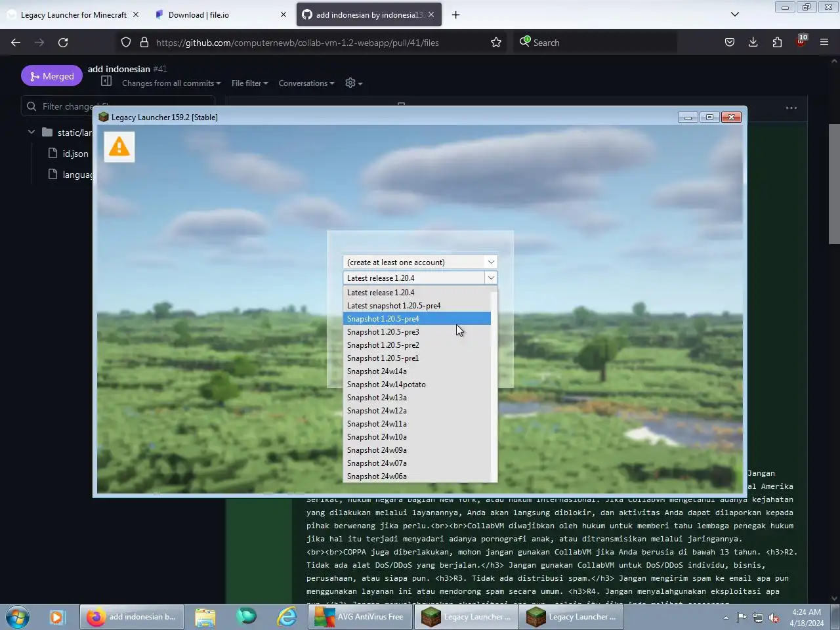
Task: Switch to second Legacy Launcher taskbar button
Action: (571, 617)
